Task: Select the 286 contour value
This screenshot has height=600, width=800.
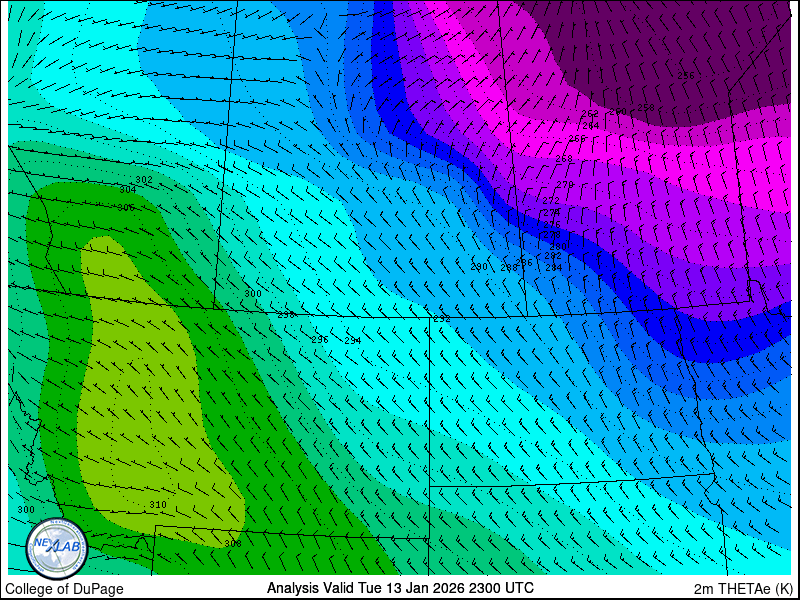Action: [524, 263]
